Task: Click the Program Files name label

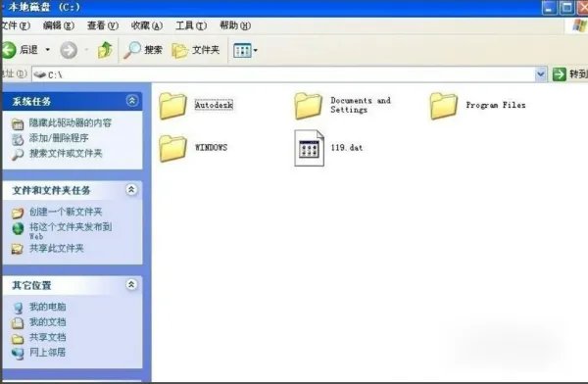Action: click(496, 105)
